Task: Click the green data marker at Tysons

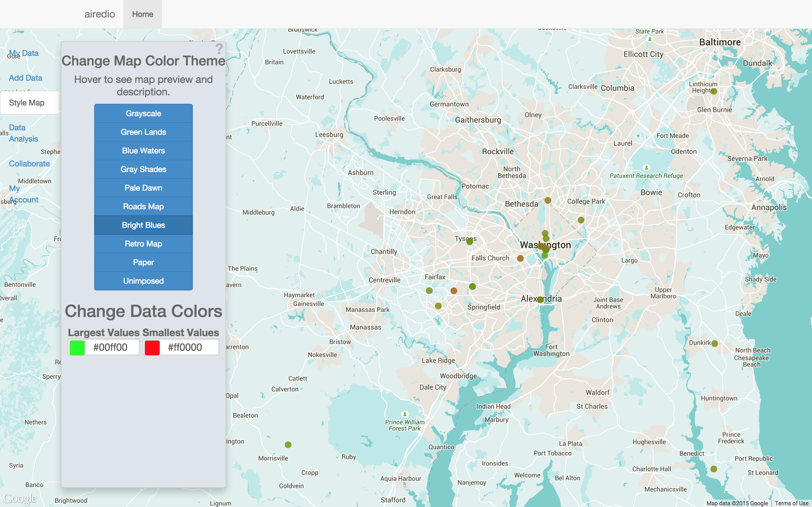Action: [470, 241]
